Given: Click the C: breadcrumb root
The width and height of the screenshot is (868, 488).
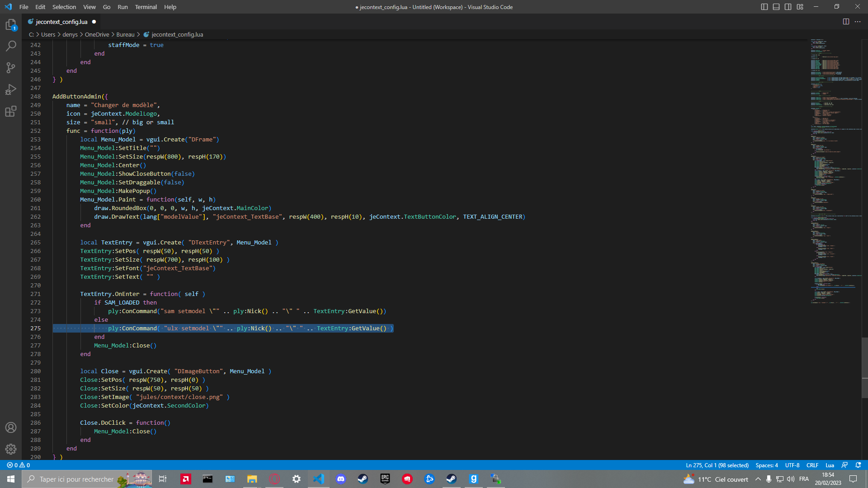Looking at the screenshot, I should tap(31, 34).
